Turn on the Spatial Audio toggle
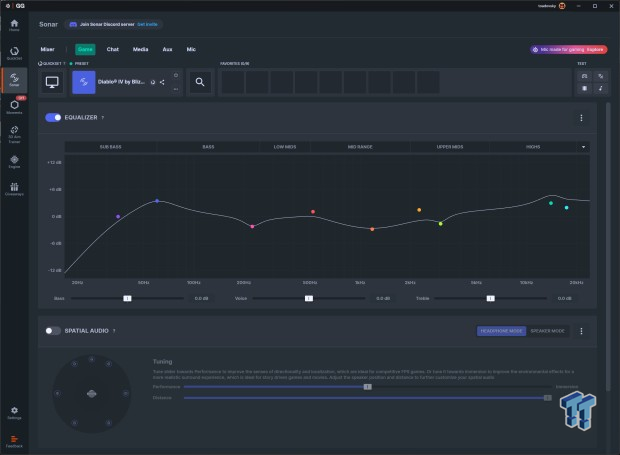The image size is (620, 455). pyautogui.click(x=53, y=331)
